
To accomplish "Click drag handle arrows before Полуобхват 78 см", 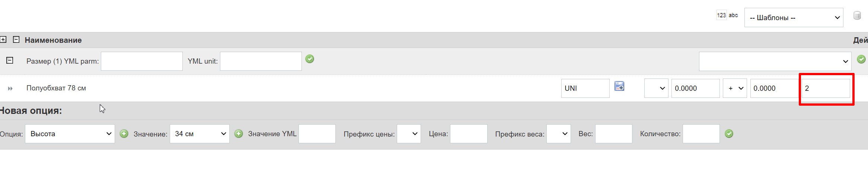I will 10,89.
